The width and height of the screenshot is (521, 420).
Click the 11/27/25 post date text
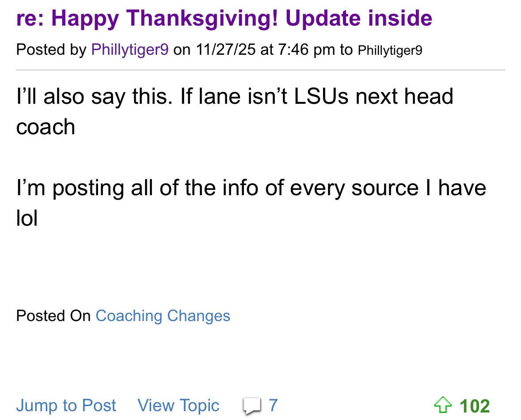tap(225, 50)
